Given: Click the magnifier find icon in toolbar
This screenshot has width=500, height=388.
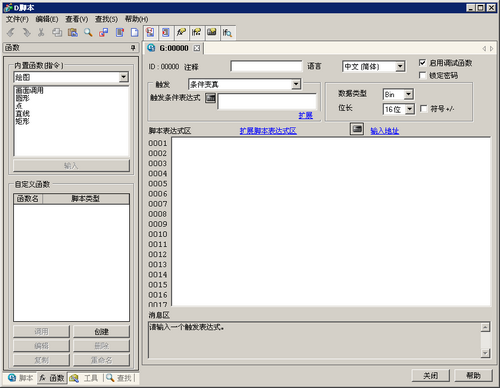Looking at the screenshot, I should [x=88, y=32].
